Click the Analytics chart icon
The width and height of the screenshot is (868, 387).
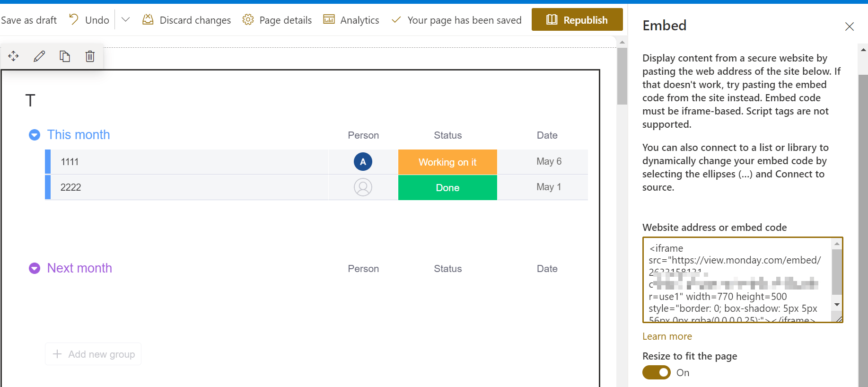pos(329,19)
